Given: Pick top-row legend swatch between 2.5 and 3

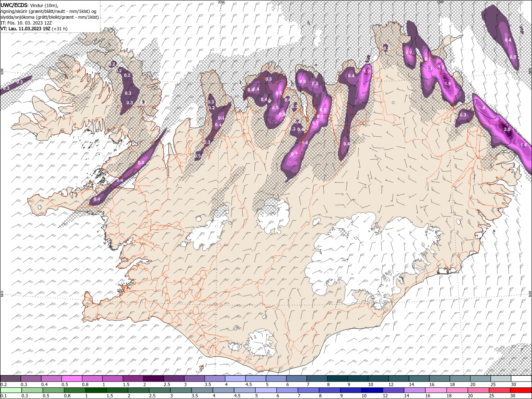Looking at the screenshot, I should click(x=174, y=379).
